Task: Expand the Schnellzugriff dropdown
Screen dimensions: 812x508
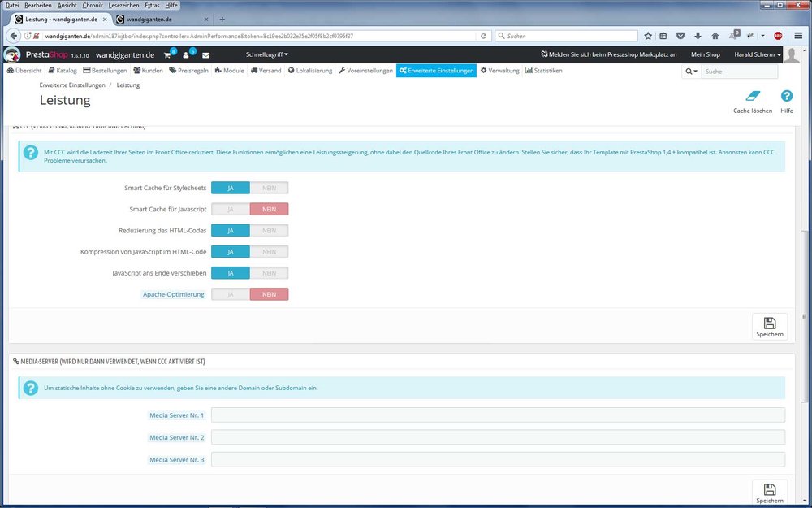Action: click(x=267, y=54)
